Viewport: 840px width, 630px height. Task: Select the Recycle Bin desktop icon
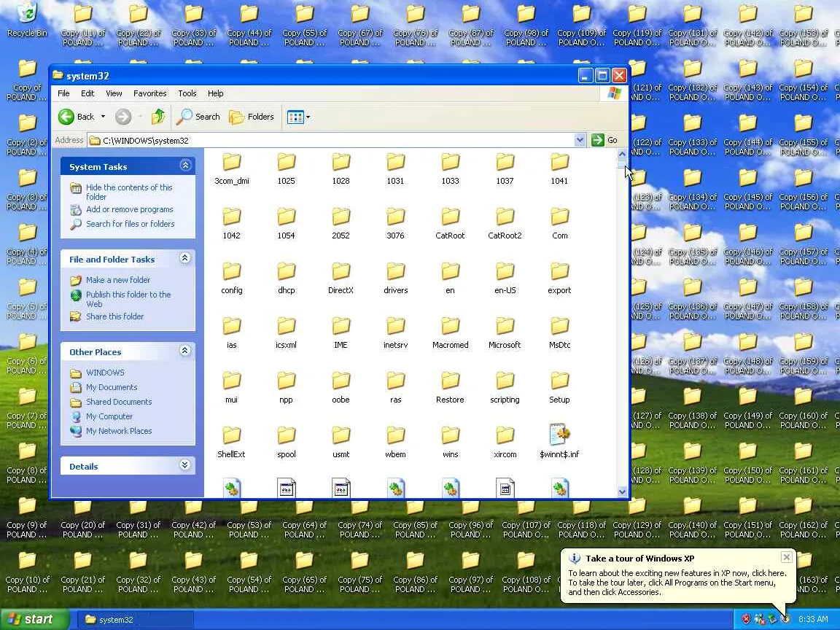27,20
